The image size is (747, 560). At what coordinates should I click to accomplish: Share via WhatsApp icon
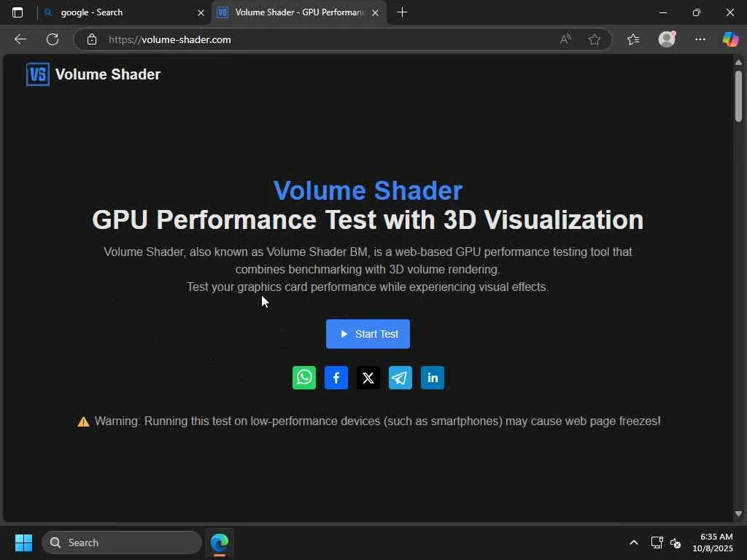click(x=304, y=378)
